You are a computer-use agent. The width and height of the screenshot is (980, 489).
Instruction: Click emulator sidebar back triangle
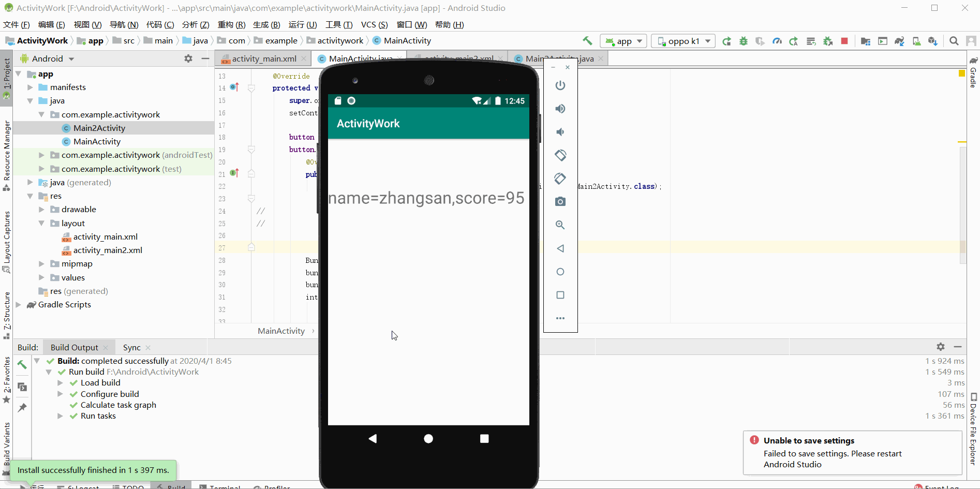(x=560, y=248)
